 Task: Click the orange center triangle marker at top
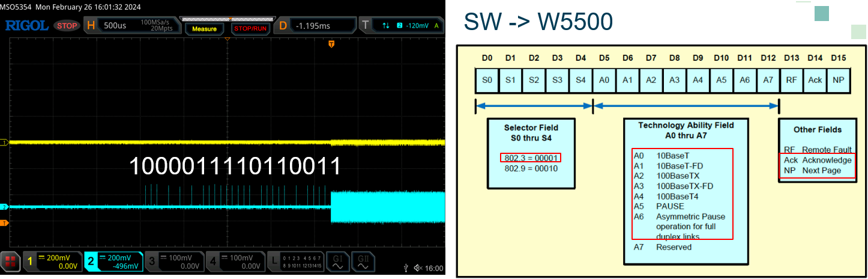point(228,39)
